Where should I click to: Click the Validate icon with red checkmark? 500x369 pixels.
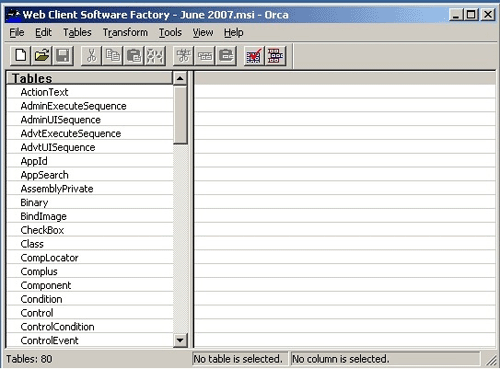tap(254, 56)
